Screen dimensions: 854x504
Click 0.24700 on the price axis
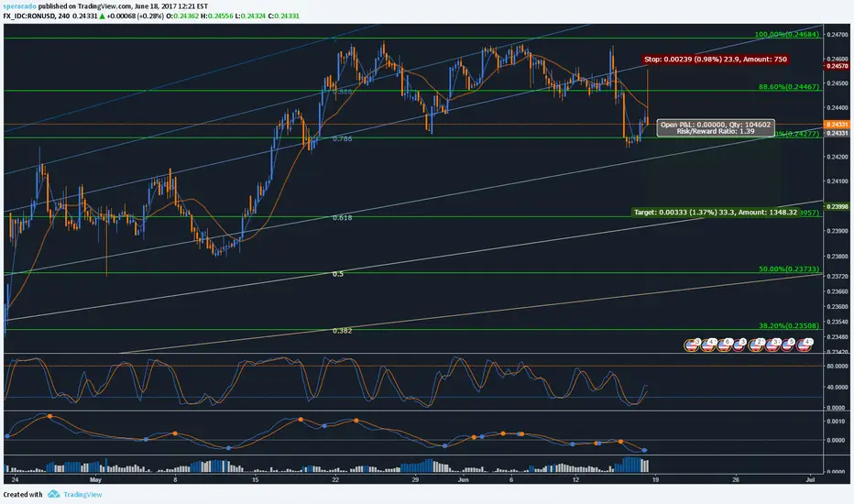(x=838, y=34)
